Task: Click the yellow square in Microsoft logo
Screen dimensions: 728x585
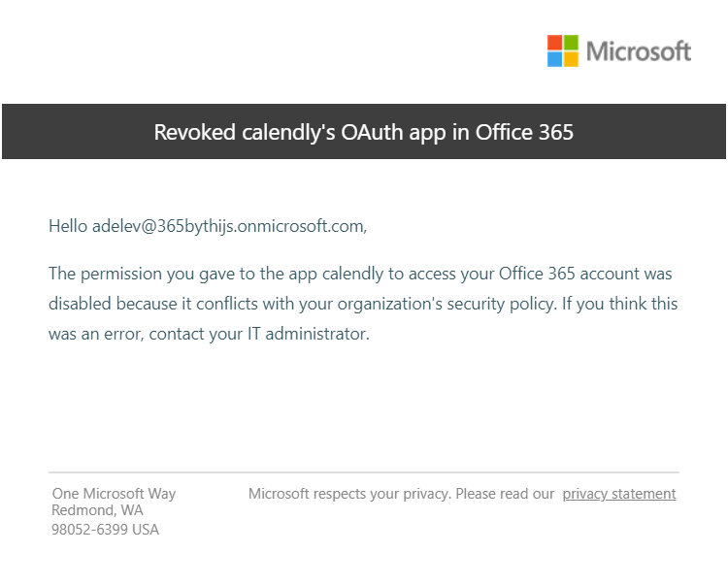Action: [x=571, y=58]
